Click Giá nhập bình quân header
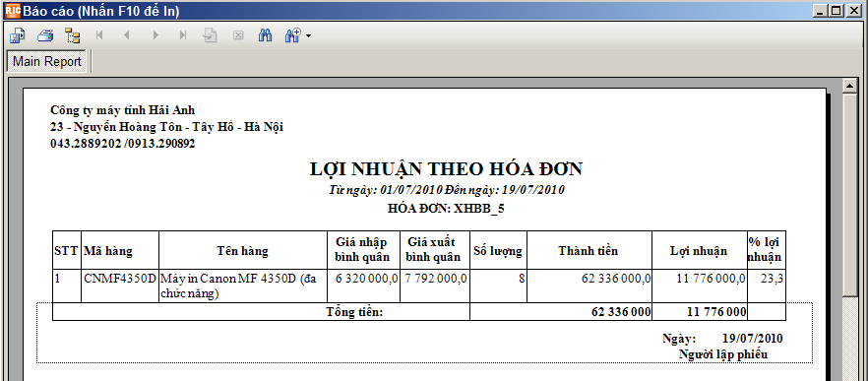This screenshot has width=868, height=381. click(x=363, y=249)
